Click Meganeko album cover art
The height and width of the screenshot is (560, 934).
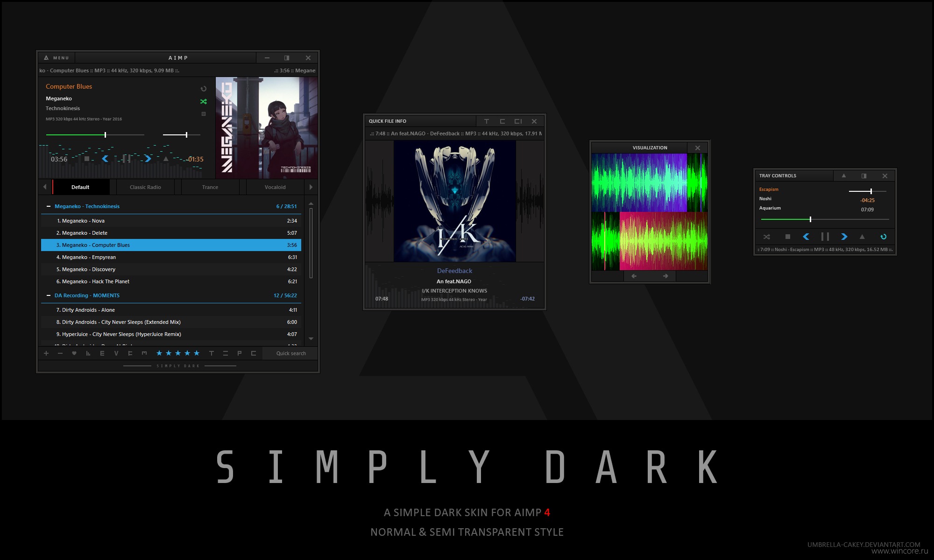click(x=267, y=128)
